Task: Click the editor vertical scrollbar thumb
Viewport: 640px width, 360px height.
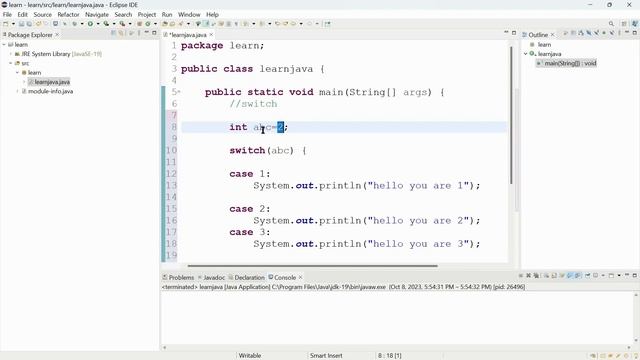Action: (511, 115)
